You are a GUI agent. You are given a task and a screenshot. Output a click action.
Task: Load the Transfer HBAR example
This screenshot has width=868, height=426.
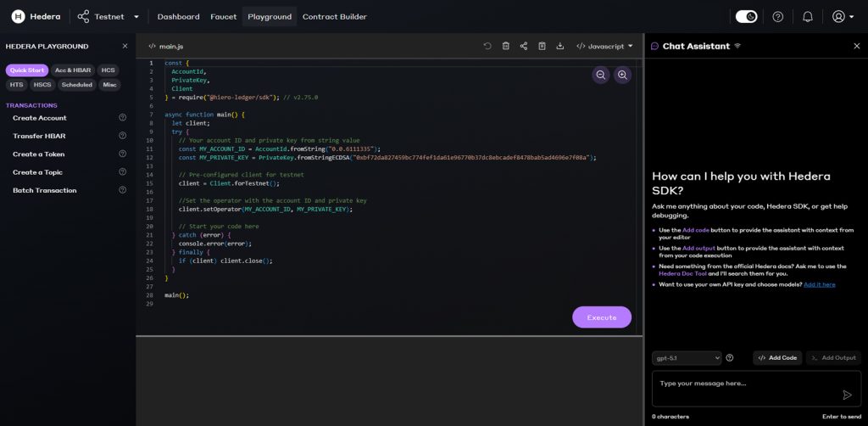coord(39,136)
